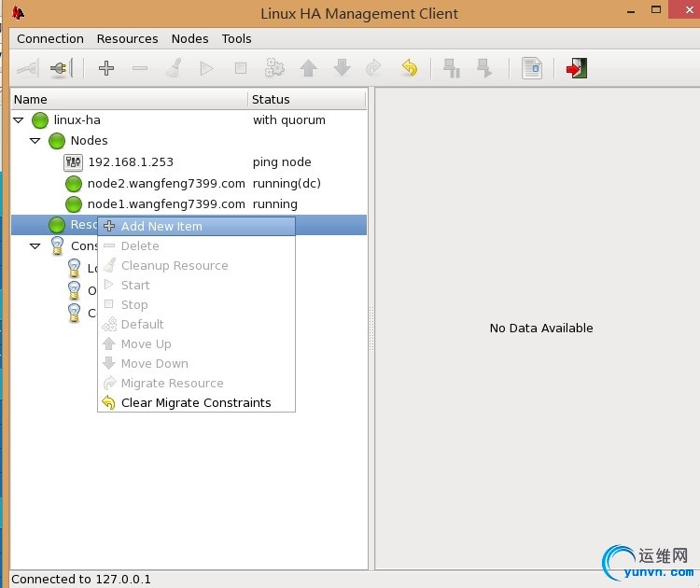This screenshot has height=588, width=700.
Task: Click the broom Cleanup Resource toolbar icon
Action: pyautogui.click(x=174, y=68)
